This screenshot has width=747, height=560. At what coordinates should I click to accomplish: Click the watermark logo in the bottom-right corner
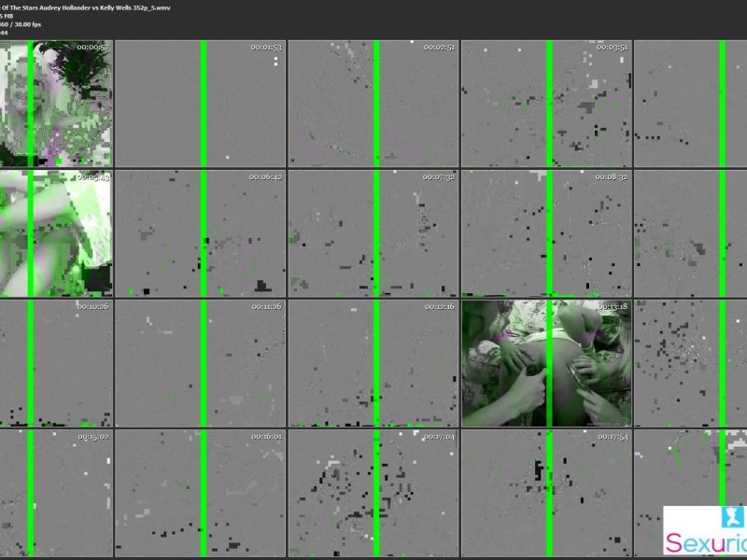click(705, 530)
